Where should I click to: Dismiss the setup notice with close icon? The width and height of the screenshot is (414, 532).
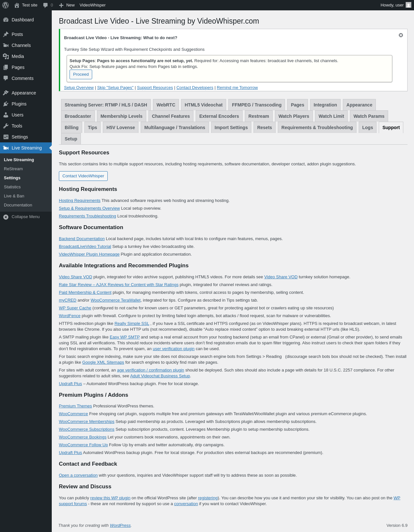401,35
